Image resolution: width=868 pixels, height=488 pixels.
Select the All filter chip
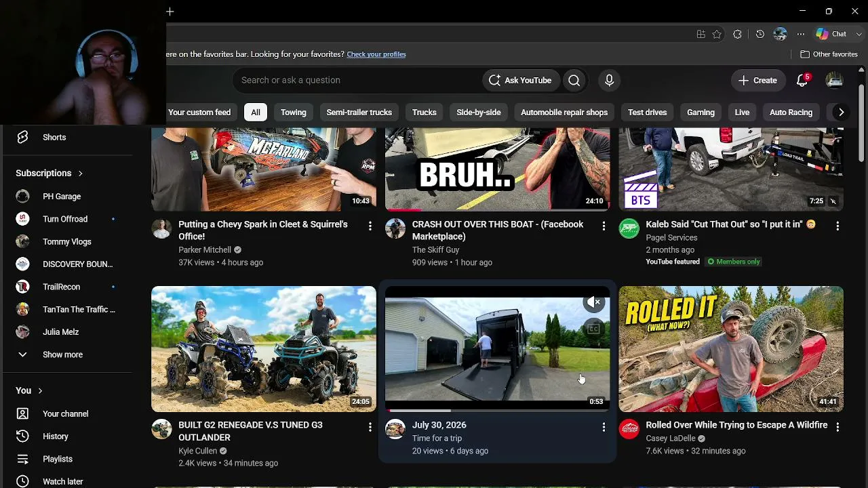256,113
